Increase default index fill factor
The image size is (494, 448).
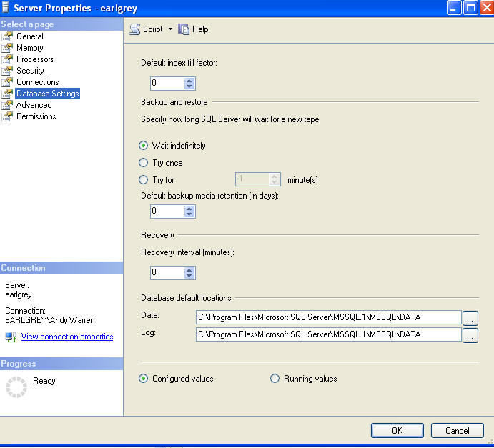pos(189,81)
